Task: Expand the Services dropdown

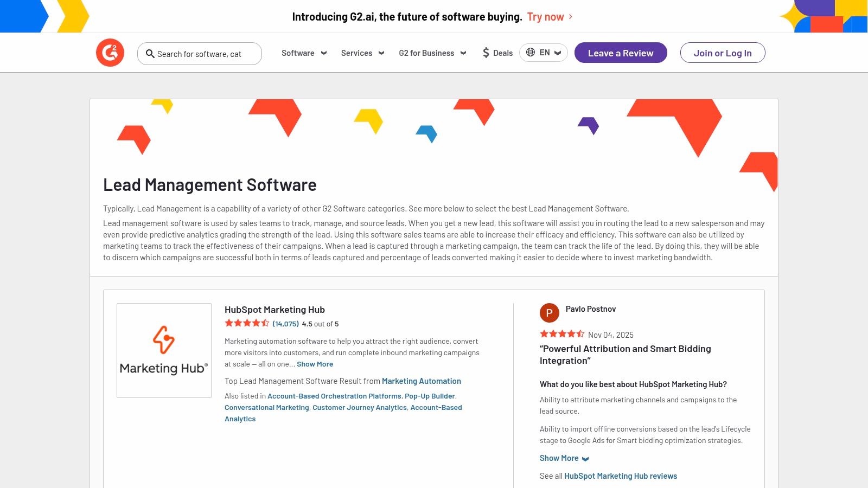Action: (362, 53)
